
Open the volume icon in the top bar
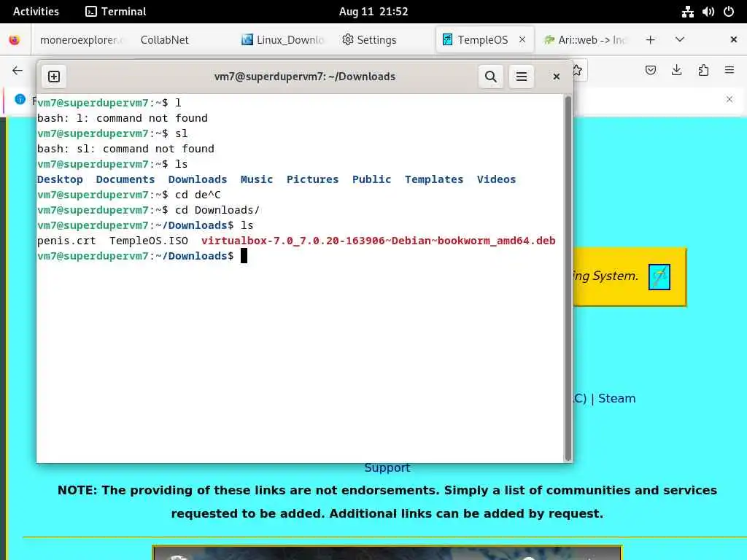708,12
